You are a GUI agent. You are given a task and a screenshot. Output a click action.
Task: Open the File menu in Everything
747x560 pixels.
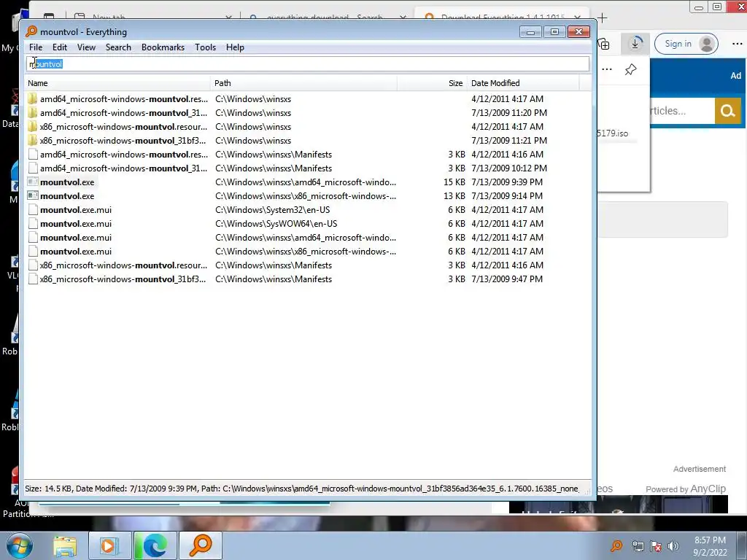[x=35, y=47]
